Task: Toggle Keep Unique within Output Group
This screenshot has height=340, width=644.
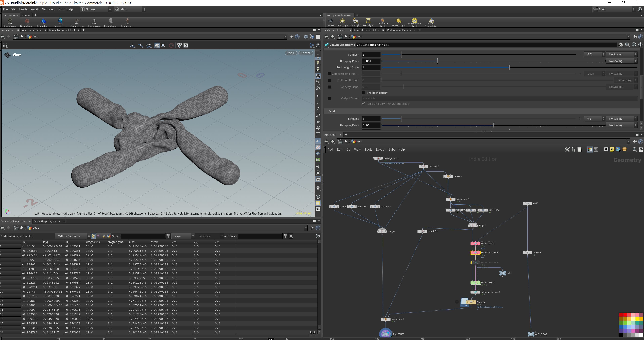Action: [363, 104]
